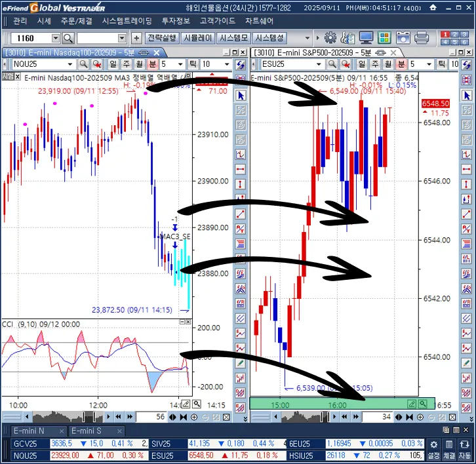Select the horizontal line tool in Nasdaq chart
Image resolution: width=476 pixels, height=464 pixels.
click(x=241, y=169)
